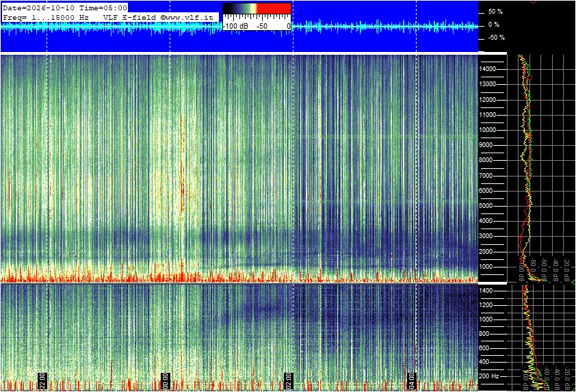The height and width of the screenshot is (392, 576).
Task: Click the 4000 frequency axis label
Action: click(486, 221)
